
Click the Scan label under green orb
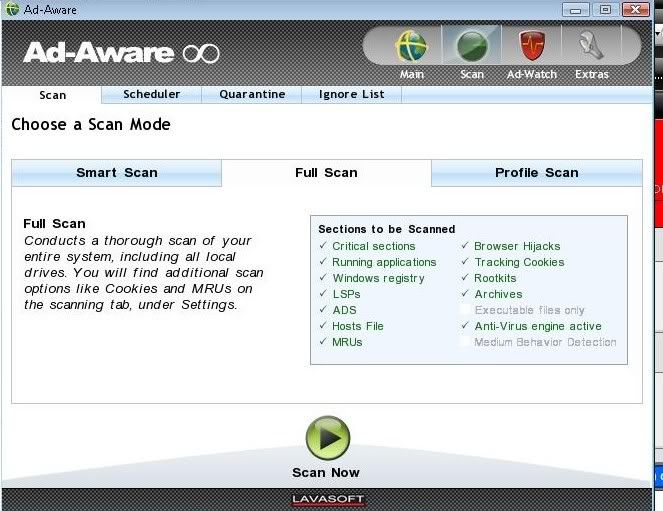click(x=472, y=74)
